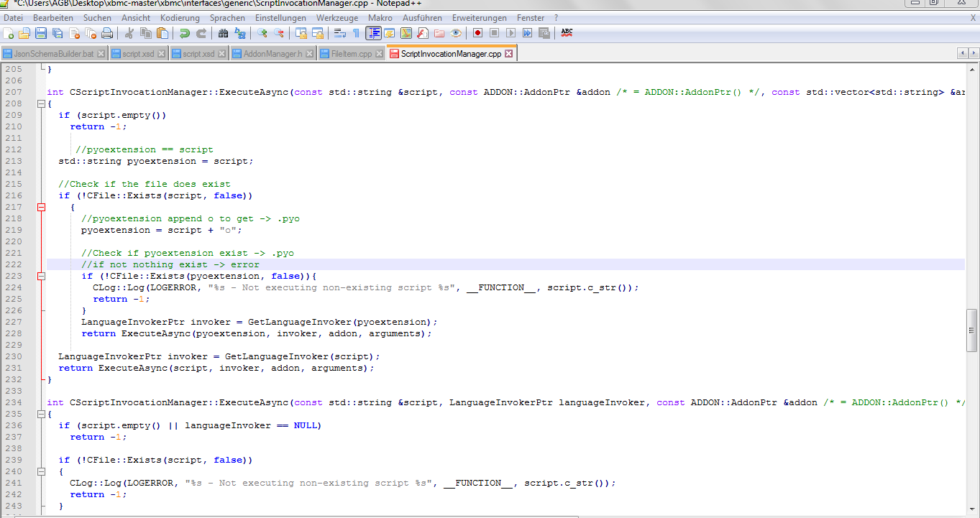
Task: Click the ABC spell check icon
Action: [x=567, y=33]
